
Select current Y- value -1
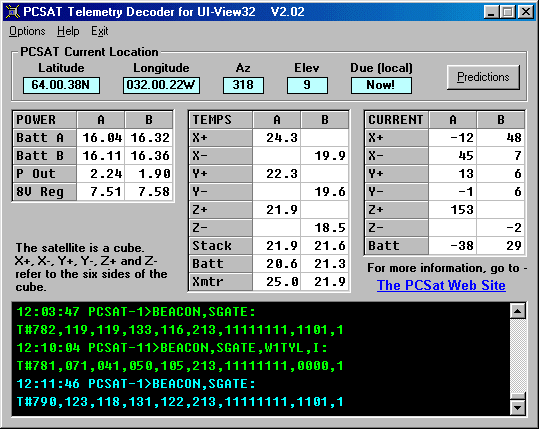coord(453,191)
